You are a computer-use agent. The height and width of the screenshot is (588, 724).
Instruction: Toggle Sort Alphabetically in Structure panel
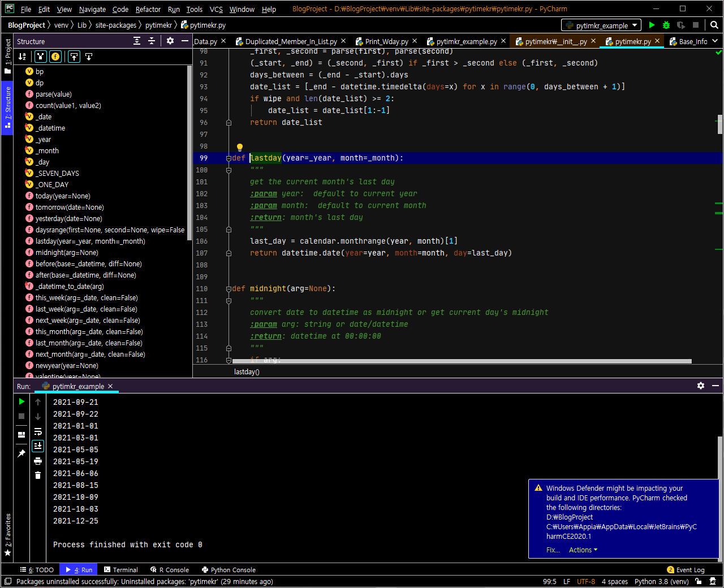pyautogui.click(x=22, y=56)
